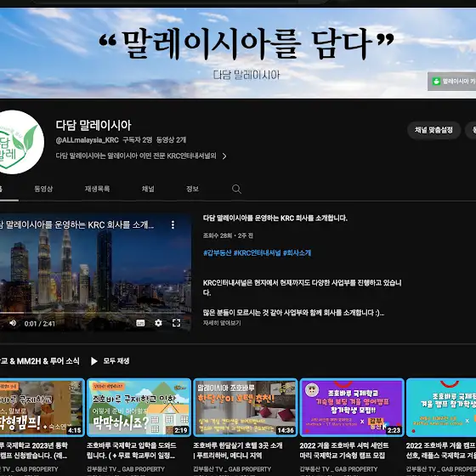Click the 모두 재생 play-all button
Viewport: 476px width, 476px height.
[110, 361]
